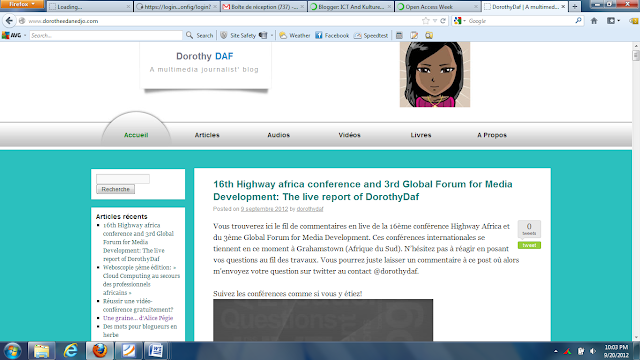Reload the current page
The height and width of the screenshot is (360, 640).
[x=443, y=21]
